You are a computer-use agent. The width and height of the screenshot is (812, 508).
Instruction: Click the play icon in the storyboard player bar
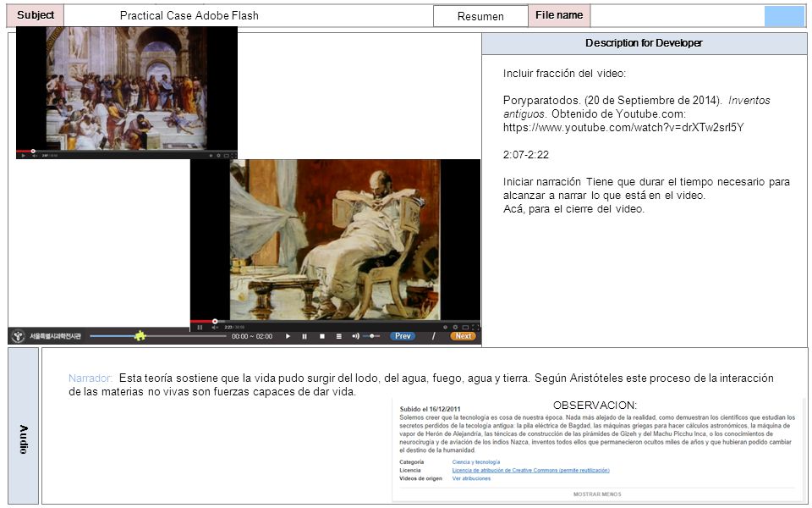tap(288, 336)
